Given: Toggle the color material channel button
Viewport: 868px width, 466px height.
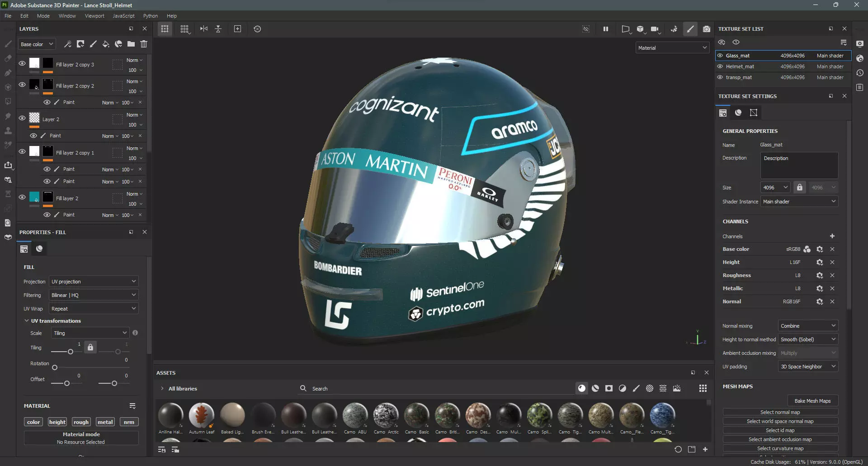Looking at the screenshot, I should click(x=33, y=422).
